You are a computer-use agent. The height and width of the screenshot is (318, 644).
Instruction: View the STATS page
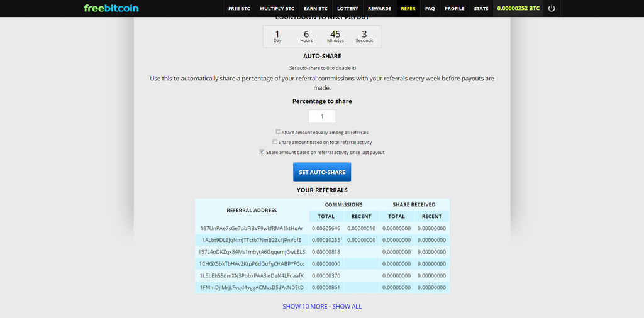(x=481, y=8)
